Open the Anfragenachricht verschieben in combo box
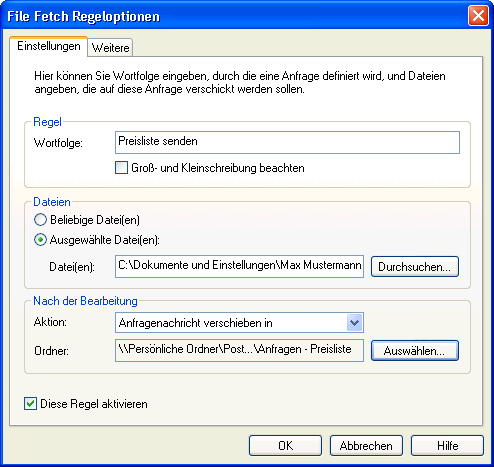Image resolution: width=494 pixels, height=467 pixels. pos(239,323)
